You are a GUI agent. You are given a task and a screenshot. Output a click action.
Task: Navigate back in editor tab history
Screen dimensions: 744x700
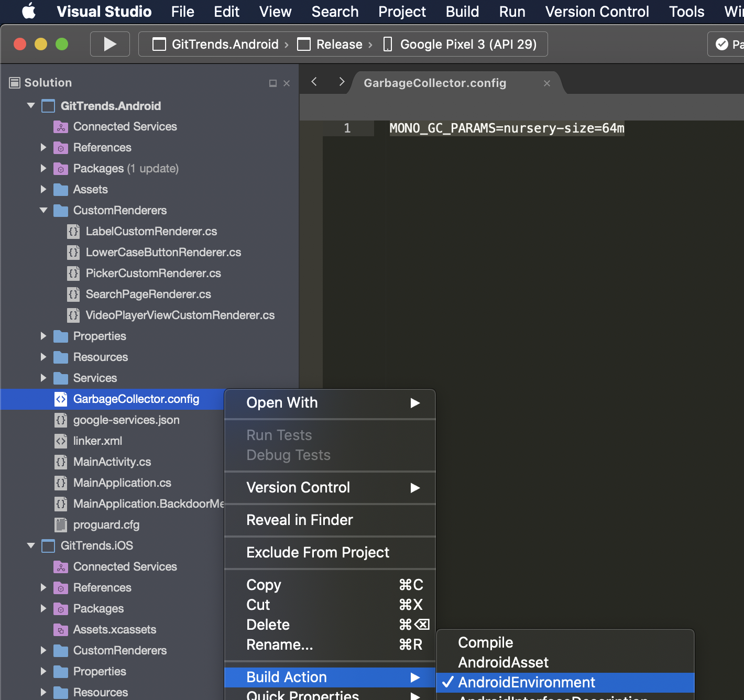coord(314,82)
